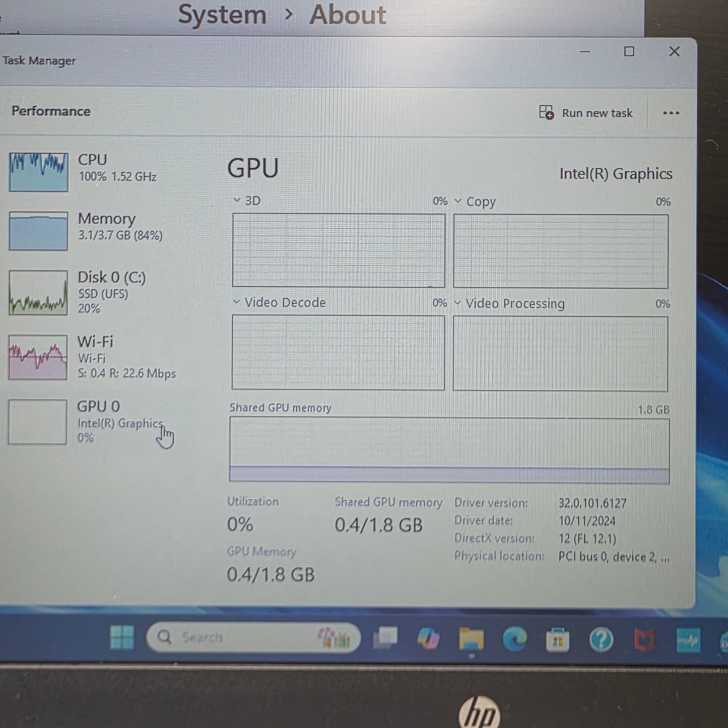
Task: Click the CPU usage graph thumbnail
Action: 38,172
